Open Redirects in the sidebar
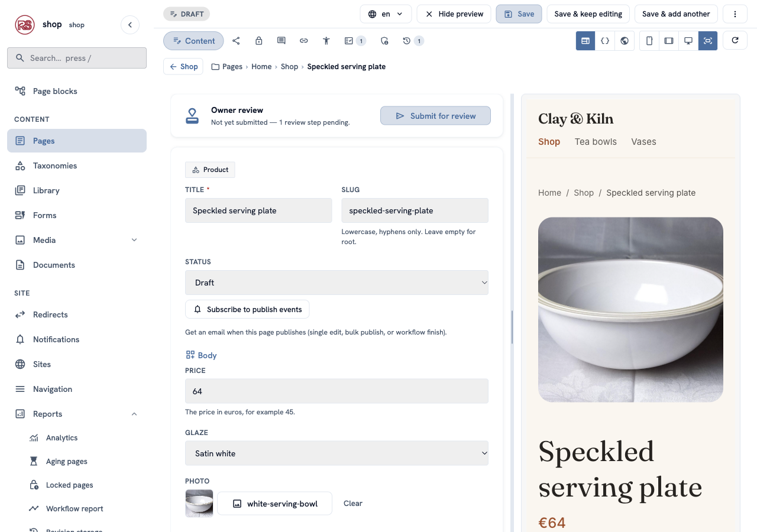 77,314
